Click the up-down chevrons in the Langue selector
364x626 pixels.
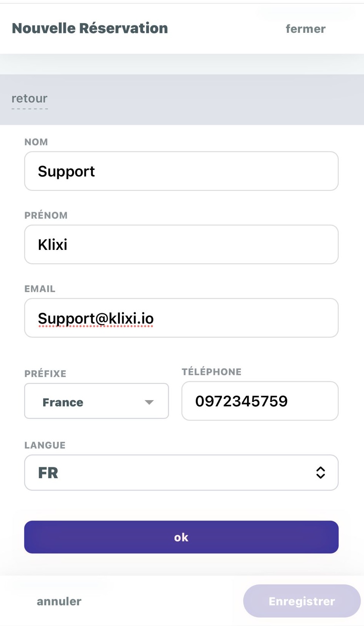point(320,473)
